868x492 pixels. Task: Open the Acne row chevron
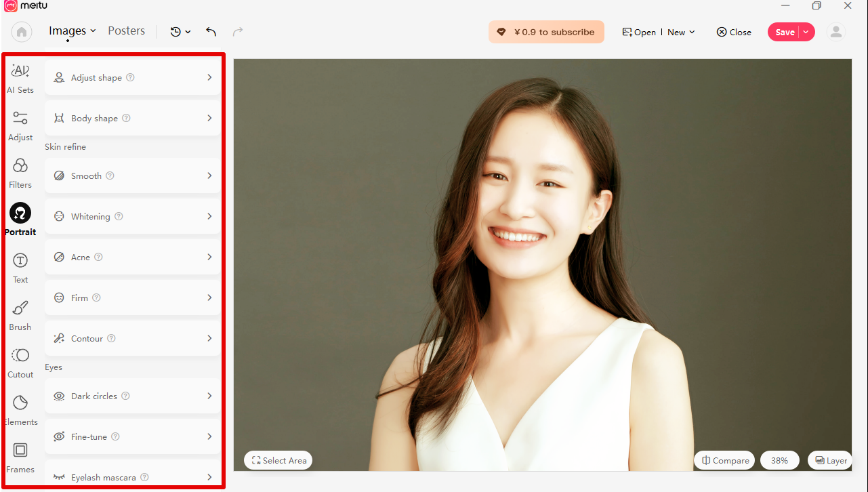[x=209, y=257]
